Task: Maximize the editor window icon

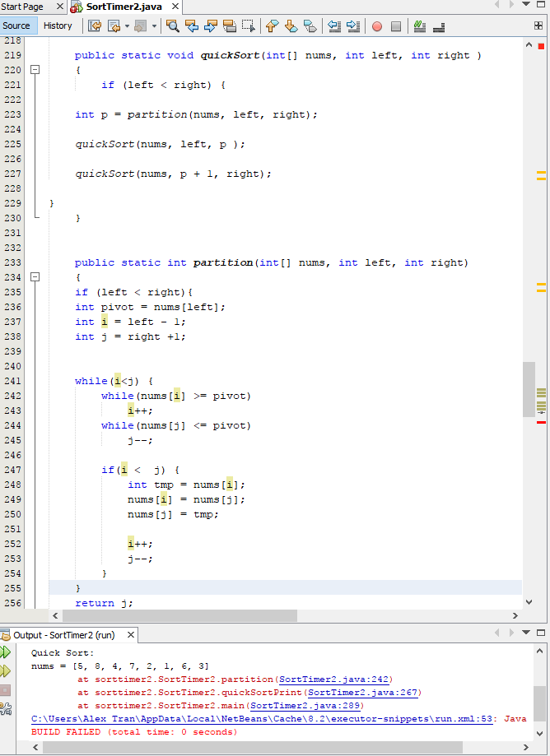Action: coord(541,4)
